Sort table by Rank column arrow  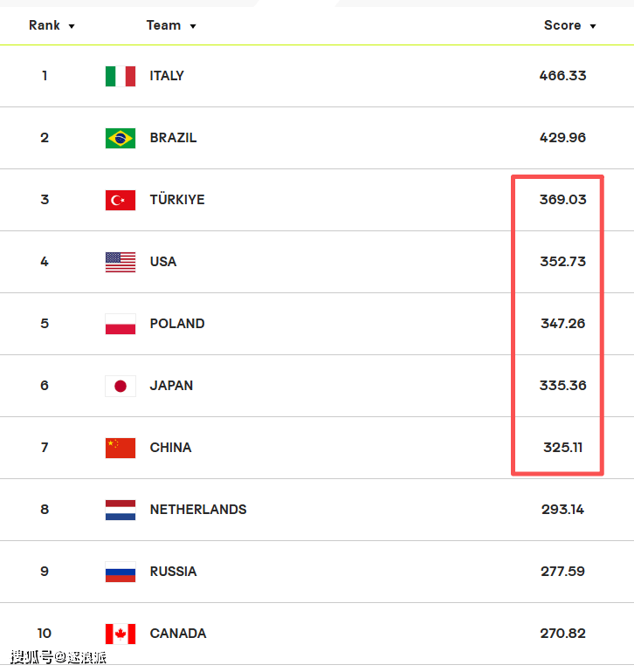coord(72,26)
